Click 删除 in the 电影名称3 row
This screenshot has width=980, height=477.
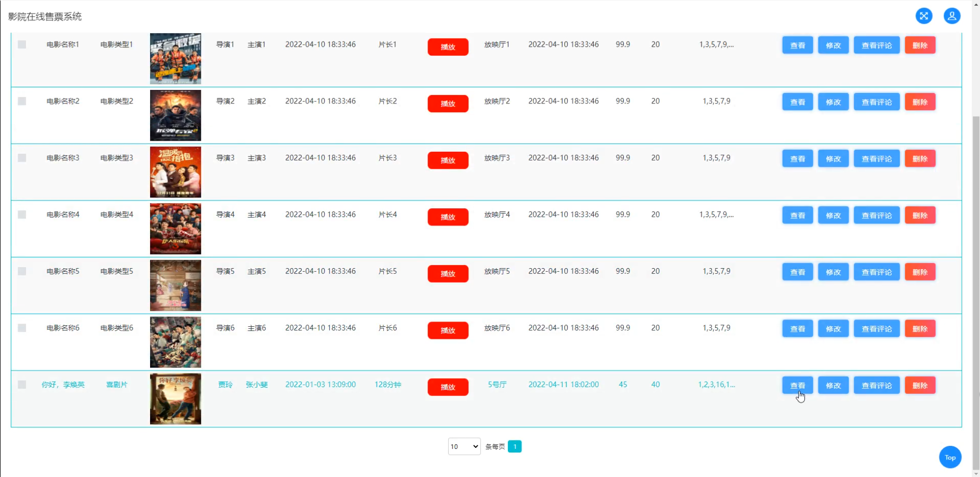click(x=920, y=158)
